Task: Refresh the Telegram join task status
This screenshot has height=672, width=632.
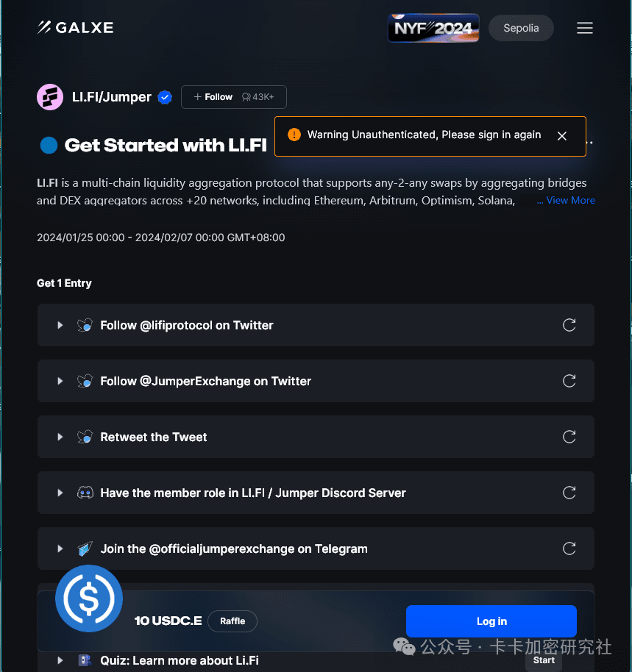Action: [569, 548]
